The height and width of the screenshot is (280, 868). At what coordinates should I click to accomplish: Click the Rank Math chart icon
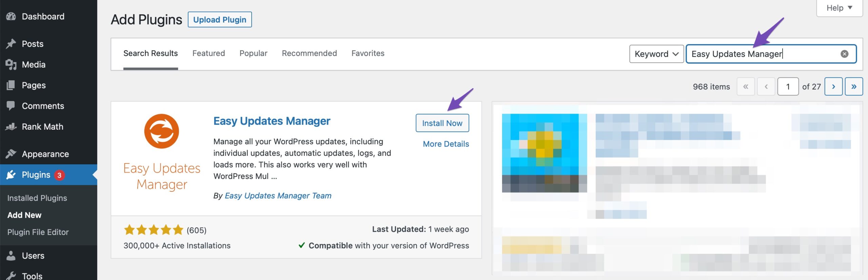click(x=11, y=127)
